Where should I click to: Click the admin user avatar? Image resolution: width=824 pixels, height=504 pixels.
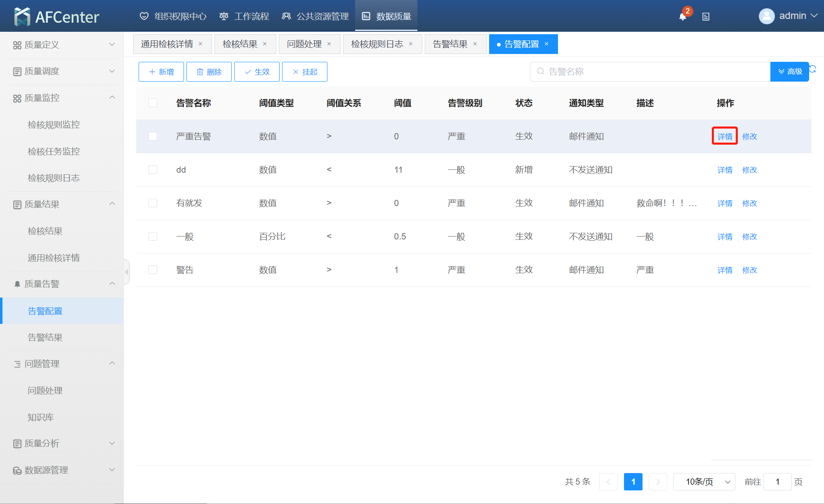[x=767, y=16]
